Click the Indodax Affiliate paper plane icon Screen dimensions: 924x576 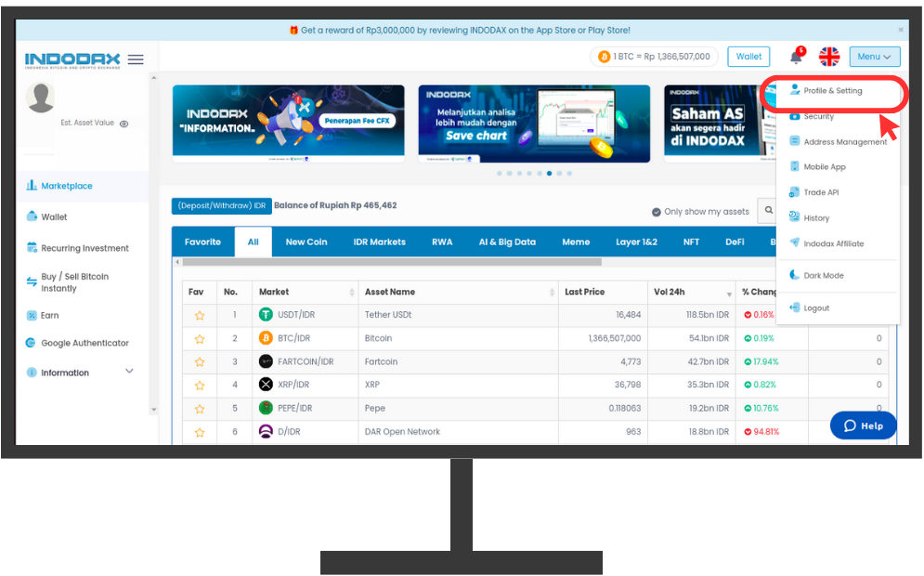point(794,242)
